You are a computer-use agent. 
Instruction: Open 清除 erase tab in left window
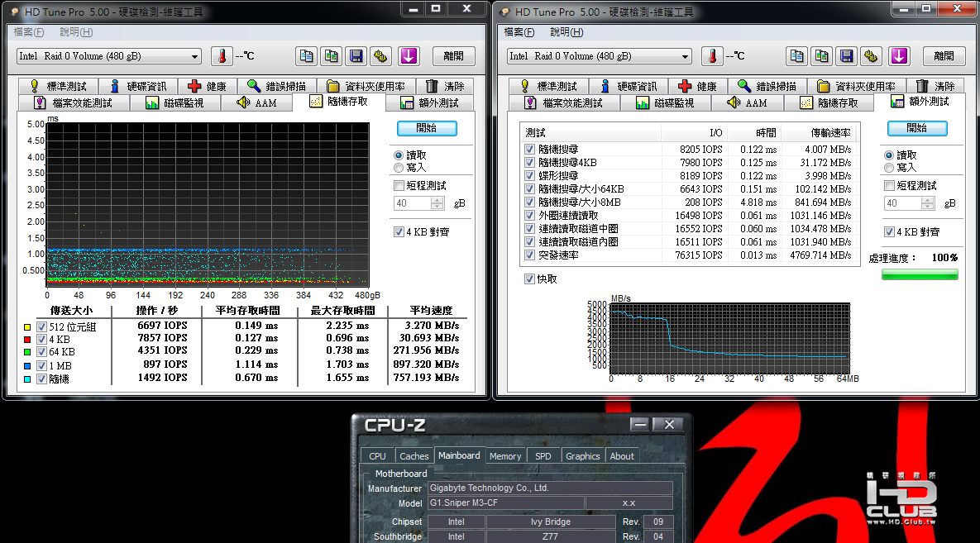point(445,86)
